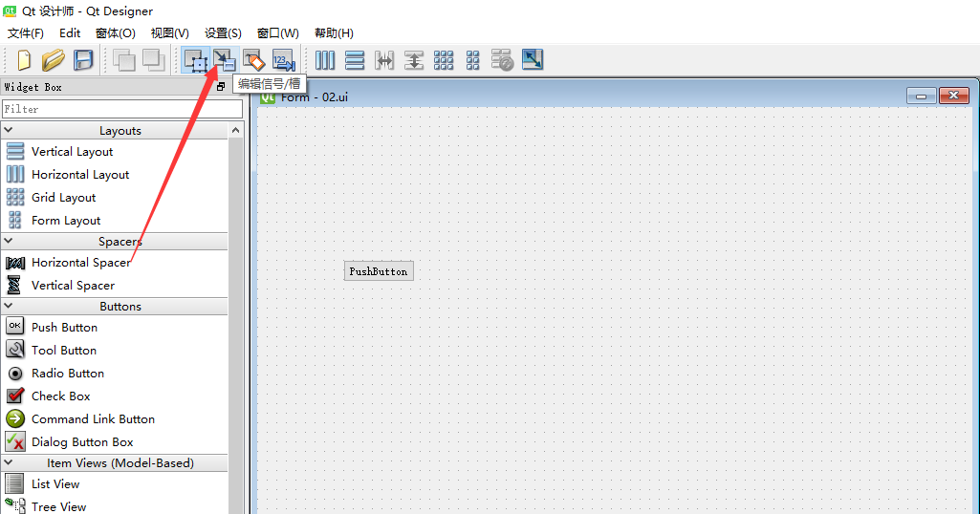
Task: Switch to Edit Signals/Slots mode
Action: point(225,60)
